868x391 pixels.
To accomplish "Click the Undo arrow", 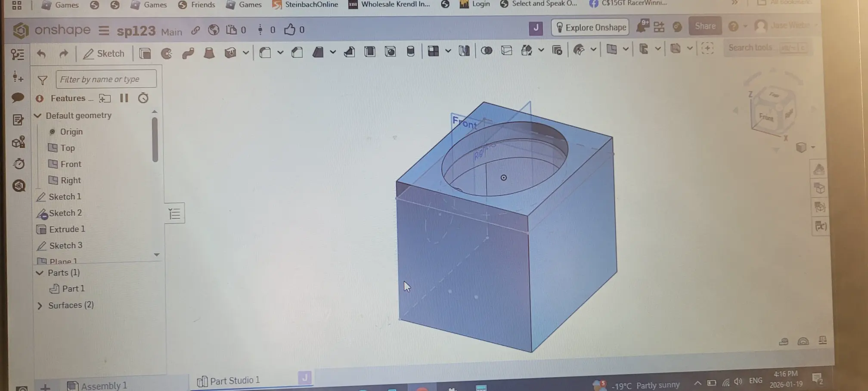I will pyautogui.click(x=41, y=54).
